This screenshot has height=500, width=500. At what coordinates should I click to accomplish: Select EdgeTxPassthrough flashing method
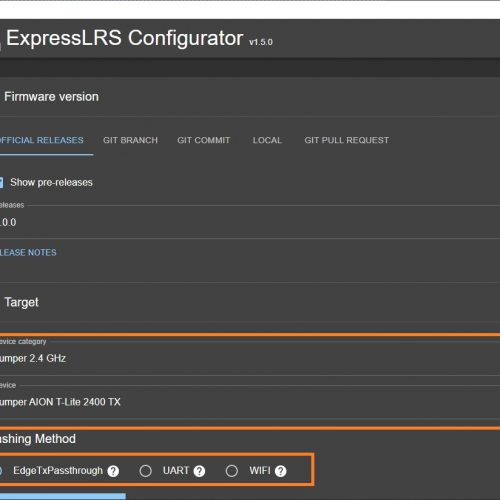coord(1,471)
